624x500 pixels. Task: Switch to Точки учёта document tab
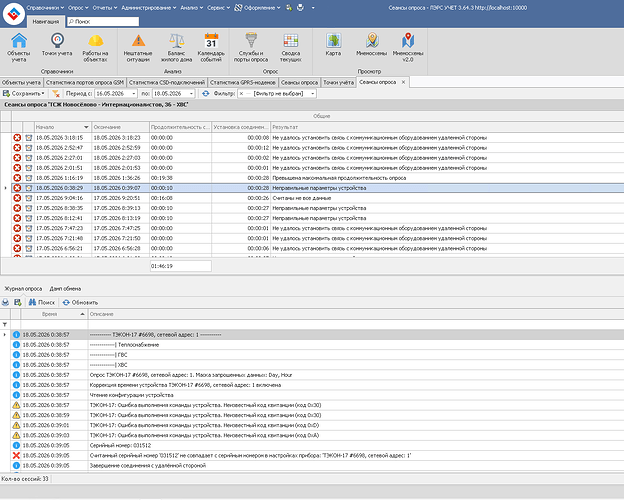[x=338, y=82]
